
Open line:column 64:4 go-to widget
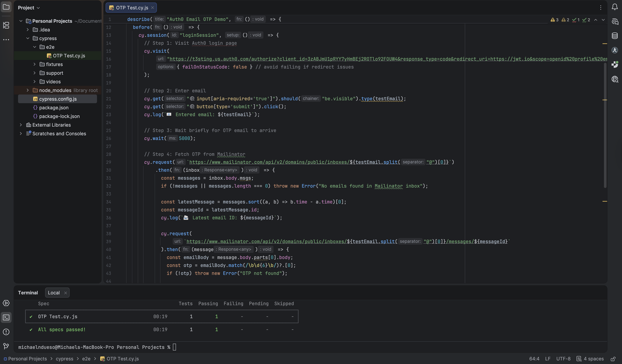click(x=534, y=359)
